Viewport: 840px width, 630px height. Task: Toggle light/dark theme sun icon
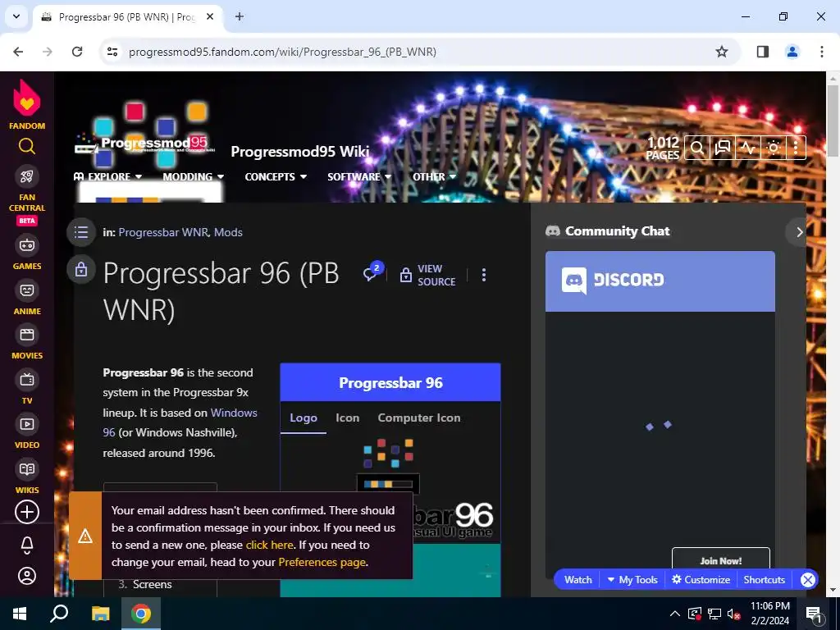tap(774, 148)
